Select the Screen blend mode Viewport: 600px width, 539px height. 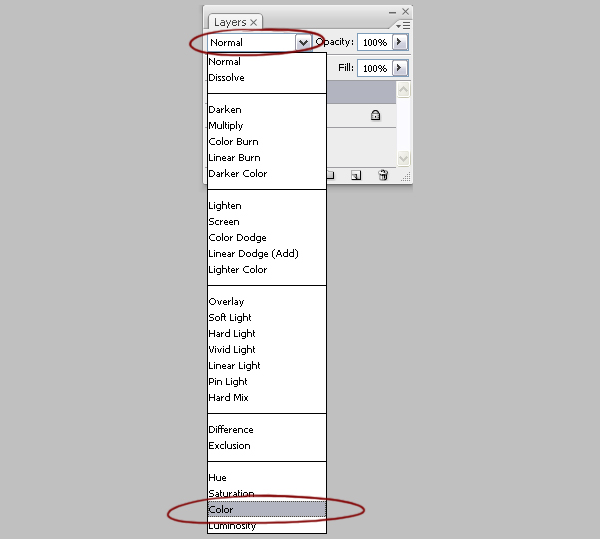267,222
